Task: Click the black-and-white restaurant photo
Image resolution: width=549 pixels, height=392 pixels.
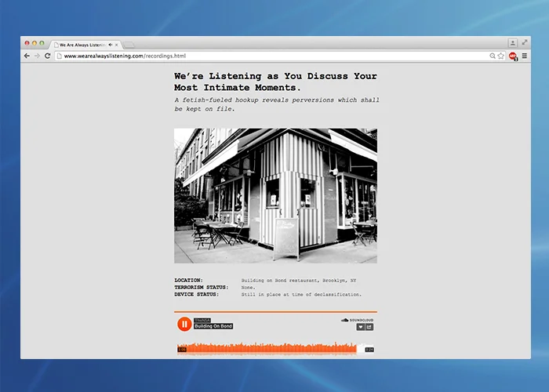Action: pos(275,196)
